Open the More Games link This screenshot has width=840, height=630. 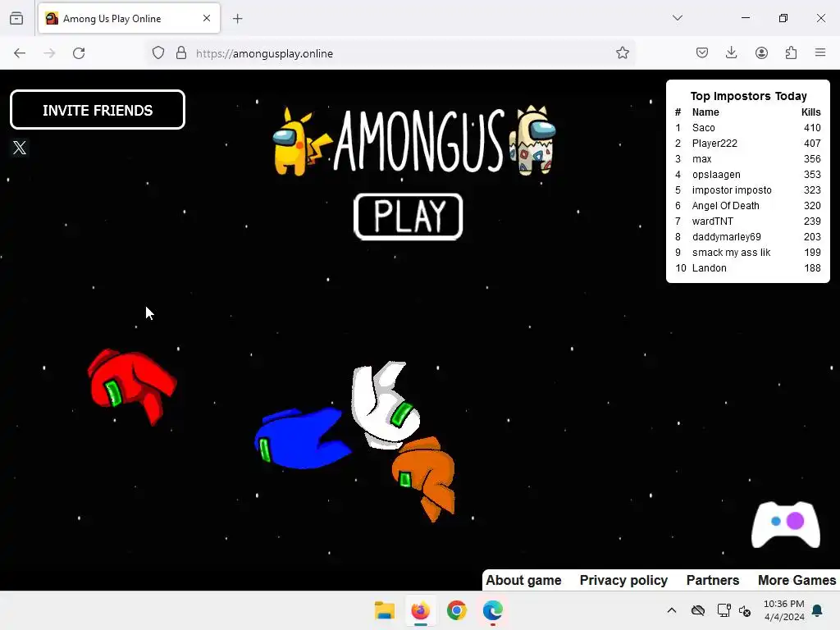797,580
